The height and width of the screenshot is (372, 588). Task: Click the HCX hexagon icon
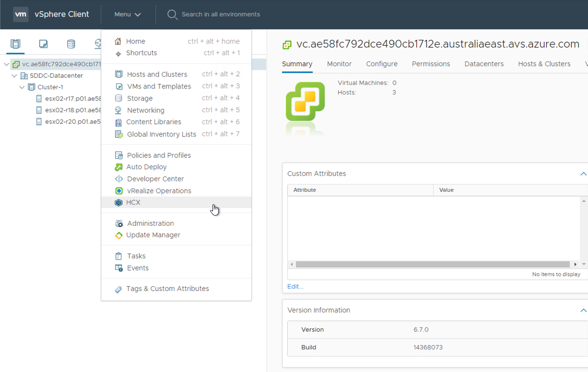pos(118,203)
